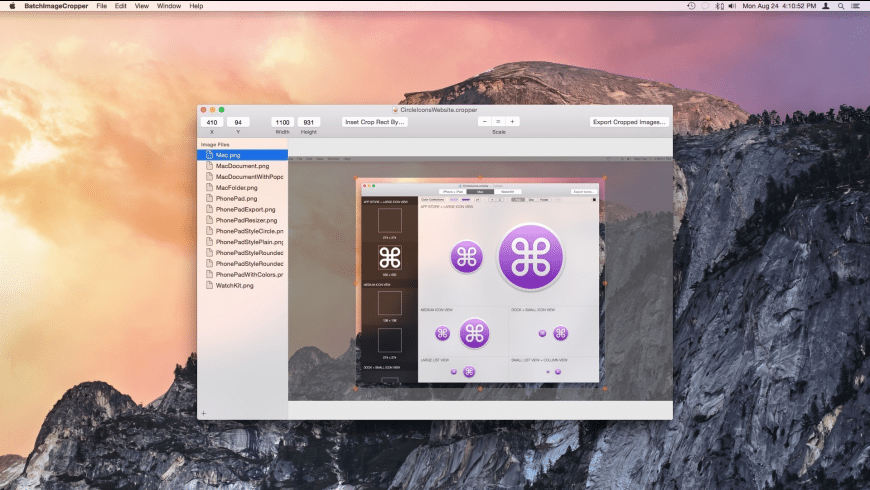Add an image with the plus button
This screenshot has width=870, height=490.
pyautogui.click(x=203, y=413)
